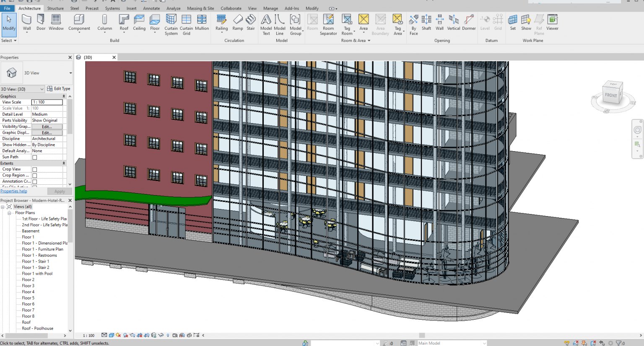This screenshot has height=346, width=644.
Task: Open the Massing & Site tab
Action: click(200, 8)
